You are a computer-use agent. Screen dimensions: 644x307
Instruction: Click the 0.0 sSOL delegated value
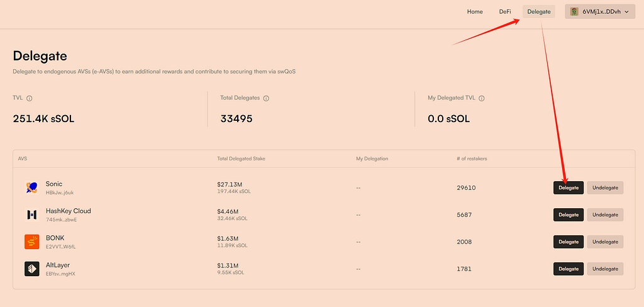[x=449, y=119]
